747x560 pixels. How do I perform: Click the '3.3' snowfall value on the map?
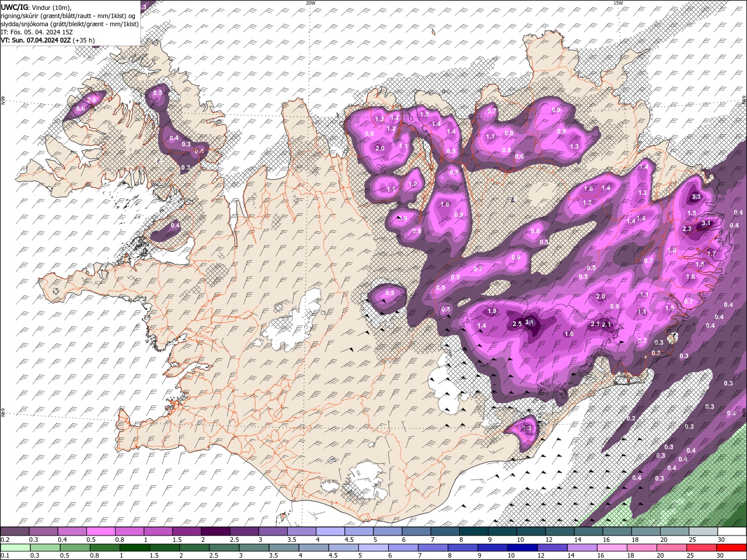click(696, 197)
